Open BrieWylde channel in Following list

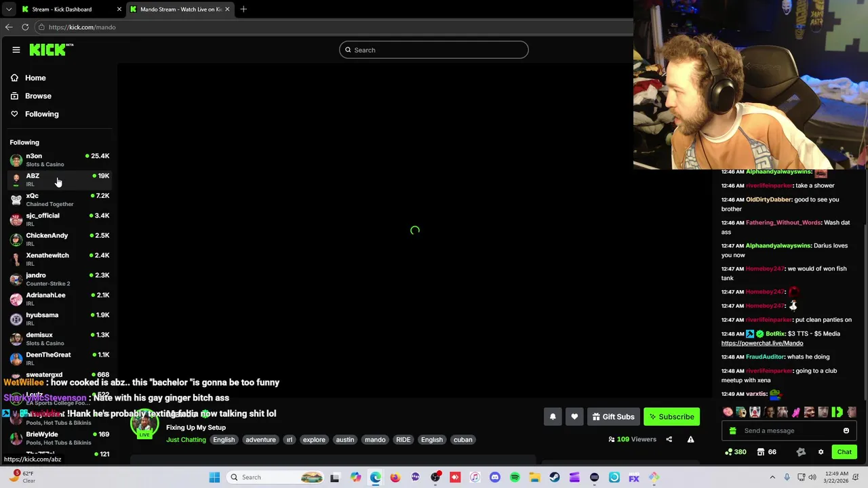(60, 438)
